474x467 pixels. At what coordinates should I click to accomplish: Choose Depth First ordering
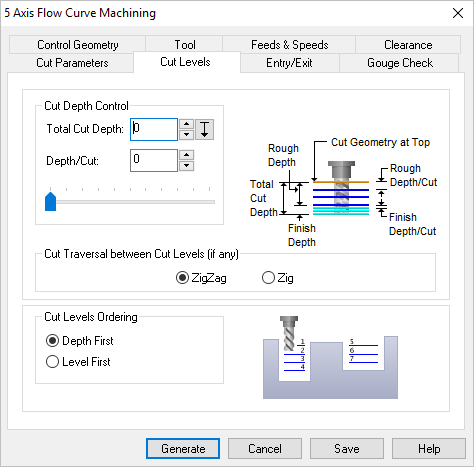click(79, 341)
